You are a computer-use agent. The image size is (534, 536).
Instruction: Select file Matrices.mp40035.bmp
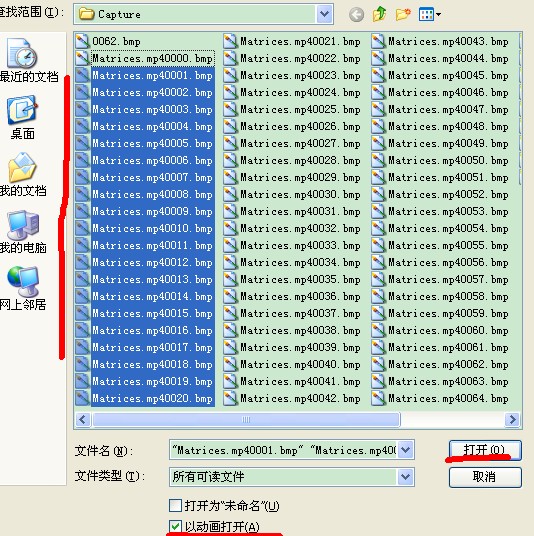click(300, 279)
